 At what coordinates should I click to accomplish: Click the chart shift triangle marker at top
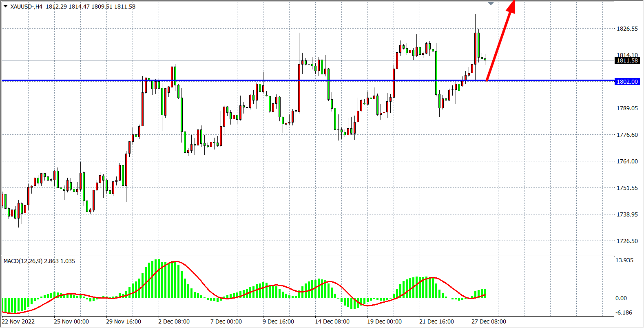pos(491,3)
